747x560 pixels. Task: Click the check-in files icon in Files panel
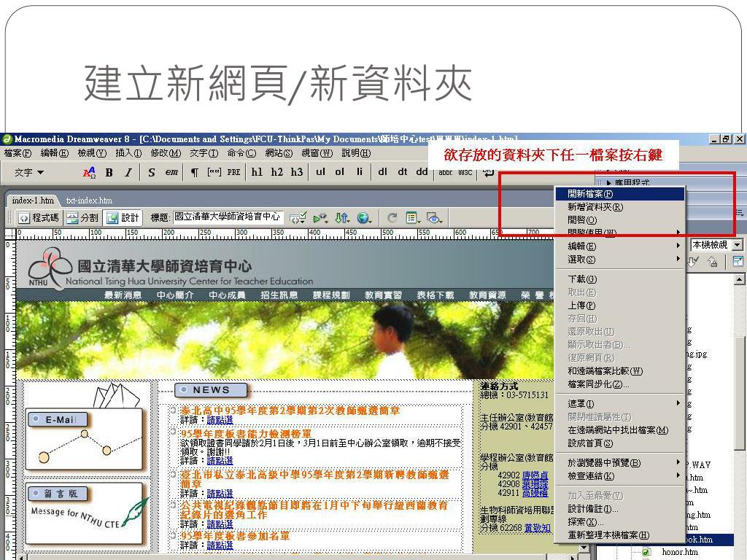(x=713, y=262)
